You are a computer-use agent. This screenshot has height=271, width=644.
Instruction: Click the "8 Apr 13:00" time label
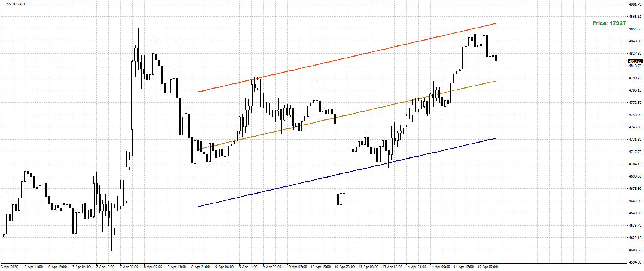tap(177, 267)
